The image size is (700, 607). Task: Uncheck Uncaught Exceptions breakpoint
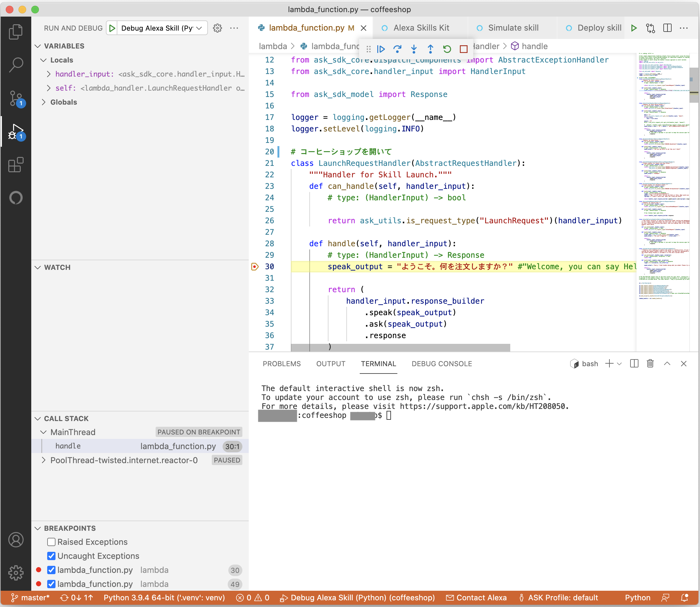pyautogui.click(x=51, y=556)
